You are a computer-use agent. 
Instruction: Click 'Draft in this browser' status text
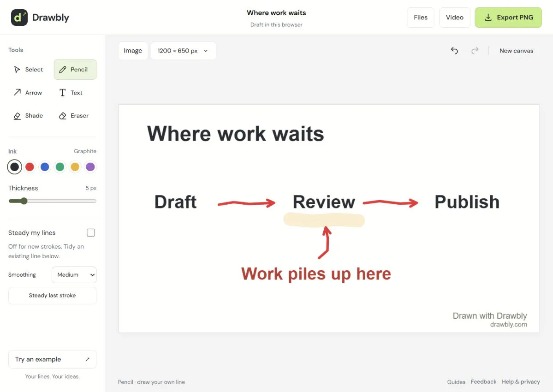pyautogui.click(x=277, y=25)
